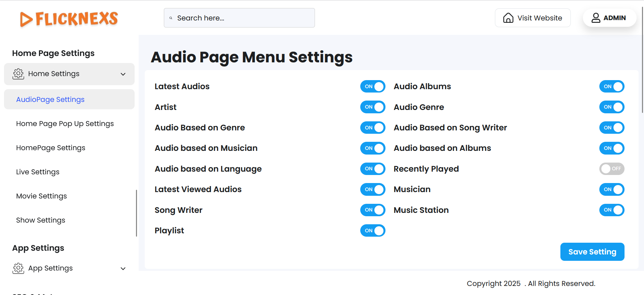This screenshot has width=644, height=295.
Task: Collapse Home Settings chevron arrow
Action: pyautogui.click(x=123, y=74)
